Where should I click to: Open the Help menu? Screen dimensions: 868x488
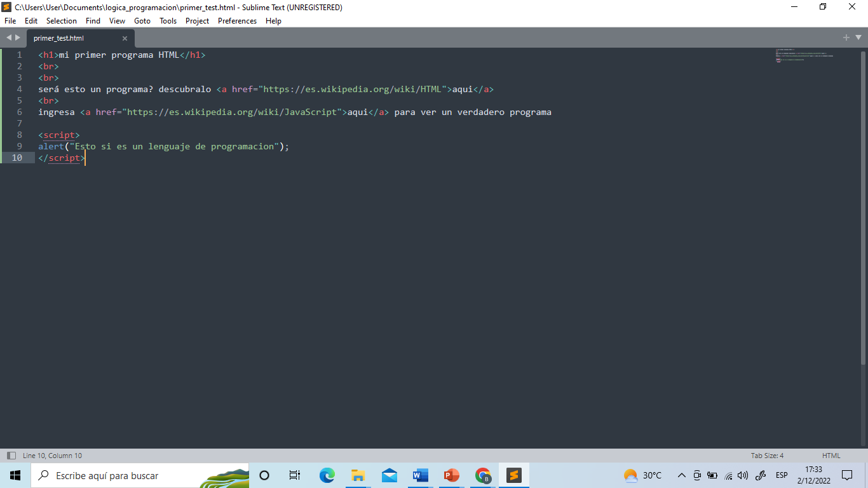tap(273, 21)
